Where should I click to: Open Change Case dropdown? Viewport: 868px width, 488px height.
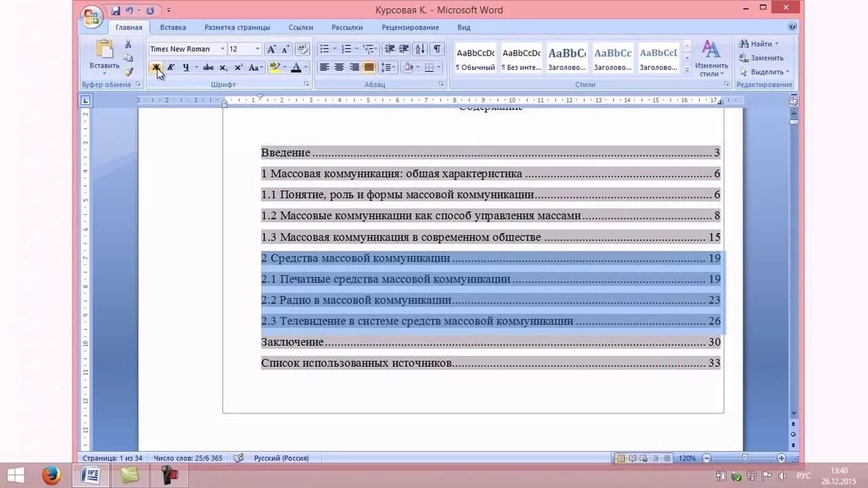256,67
